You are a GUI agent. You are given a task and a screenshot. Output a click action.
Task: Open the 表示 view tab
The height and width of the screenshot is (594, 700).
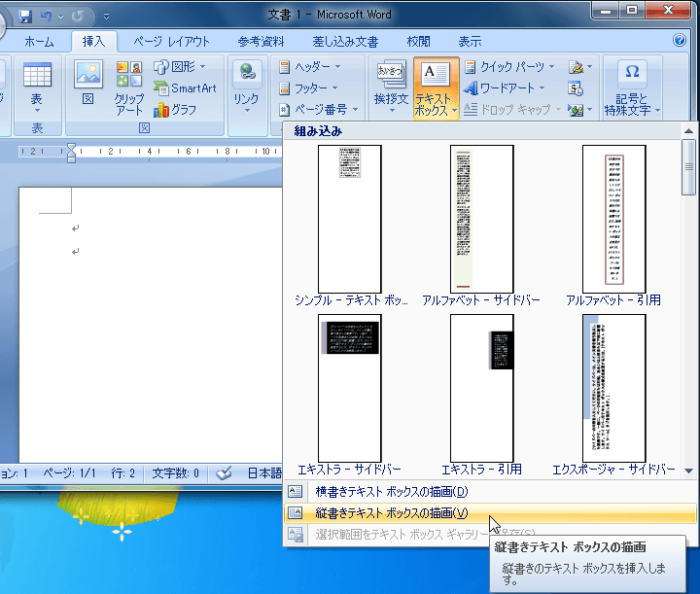(x=470, y=42)
